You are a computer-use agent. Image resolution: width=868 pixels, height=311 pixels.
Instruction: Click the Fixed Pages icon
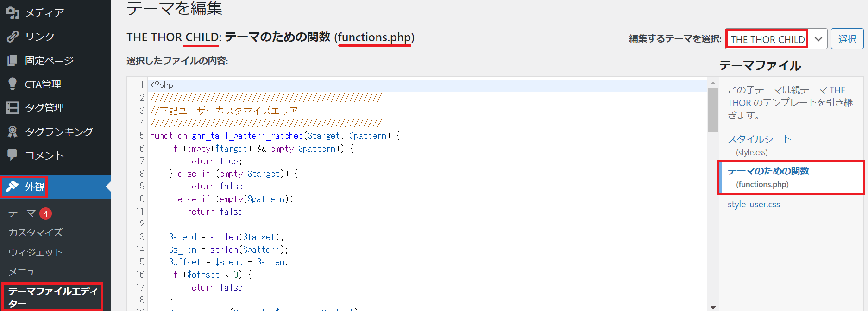coord(13,60)
